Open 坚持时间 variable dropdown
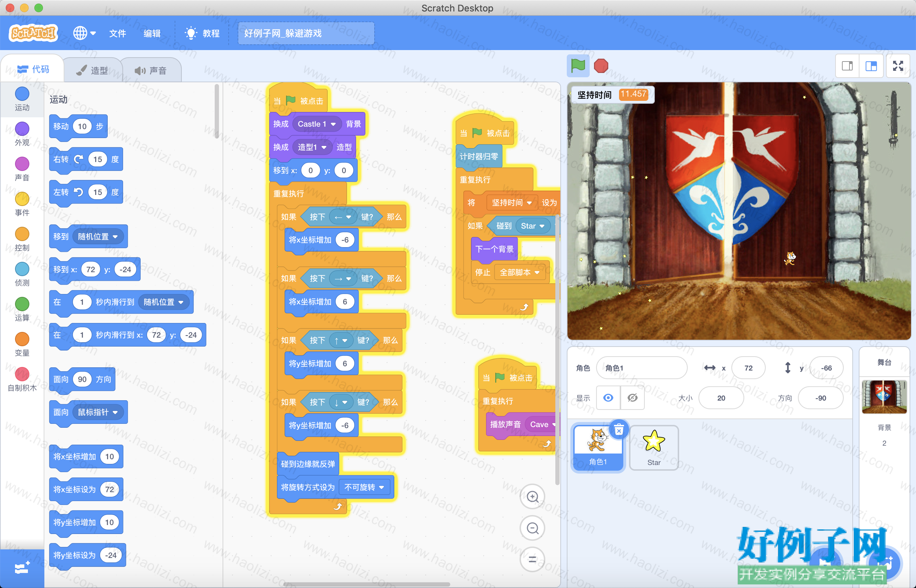The width and height of the screenshot is (916, 588). point(512,203)
